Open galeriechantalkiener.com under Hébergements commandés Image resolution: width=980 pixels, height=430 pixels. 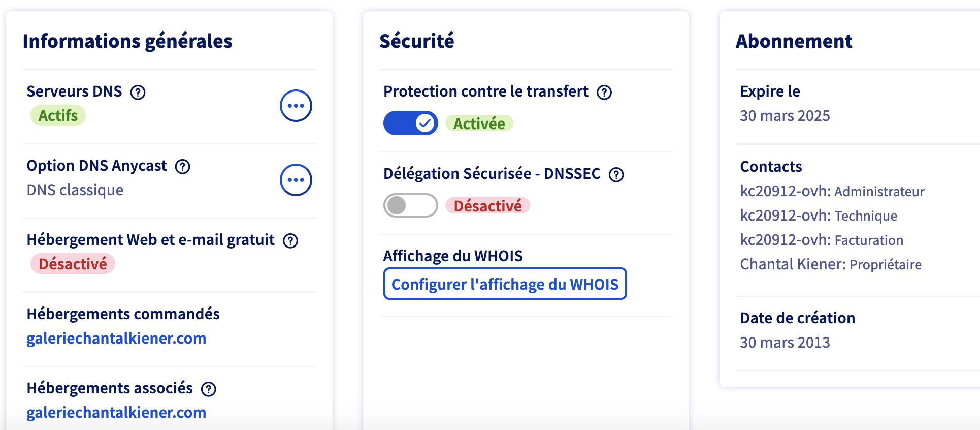point(116,338)
